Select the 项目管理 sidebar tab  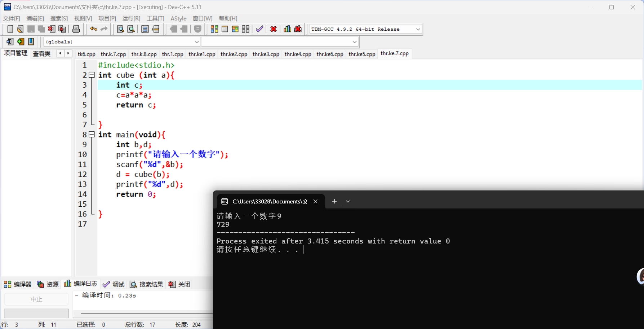point(15,53)
